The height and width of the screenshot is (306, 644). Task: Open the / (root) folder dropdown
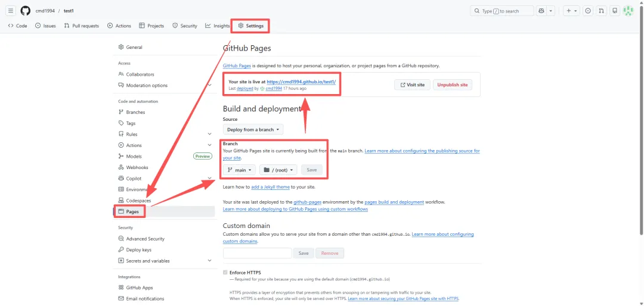click(278, 170)
